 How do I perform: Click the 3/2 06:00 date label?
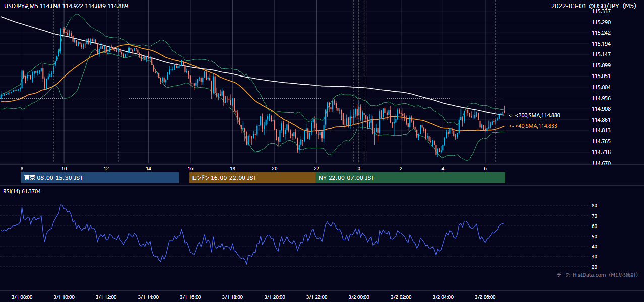tap(485, 297)
